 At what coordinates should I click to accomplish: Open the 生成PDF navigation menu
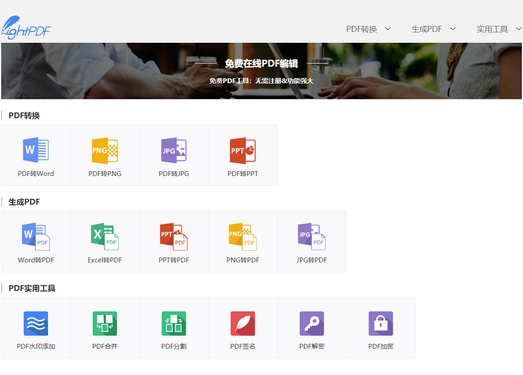point(427,29)
